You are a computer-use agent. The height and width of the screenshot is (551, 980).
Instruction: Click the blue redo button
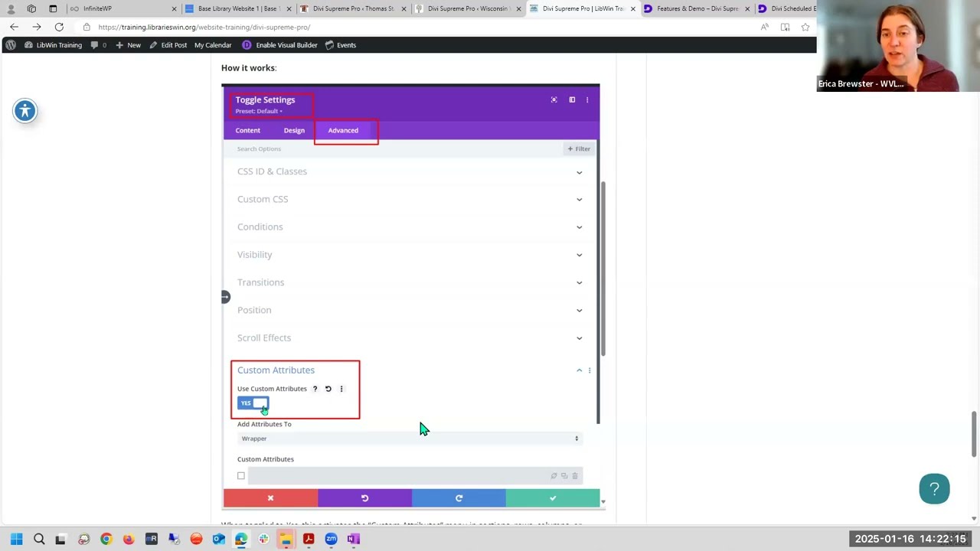point(459,498)
